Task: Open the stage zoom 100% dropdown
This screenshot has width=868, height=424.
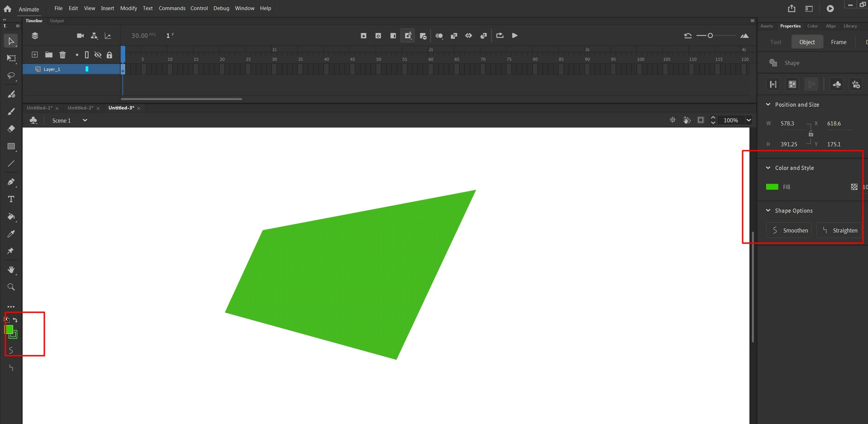Action: tap(748, 120)
